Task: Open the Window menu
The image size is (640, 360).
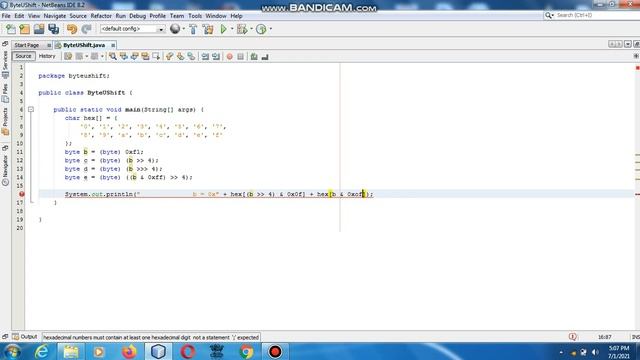Action: click(216, 16)
